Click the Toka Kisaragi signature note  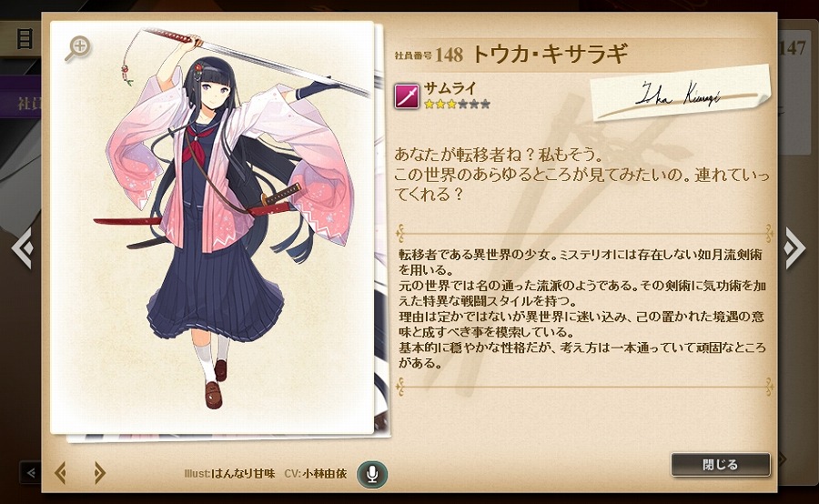tap(681, 94)
